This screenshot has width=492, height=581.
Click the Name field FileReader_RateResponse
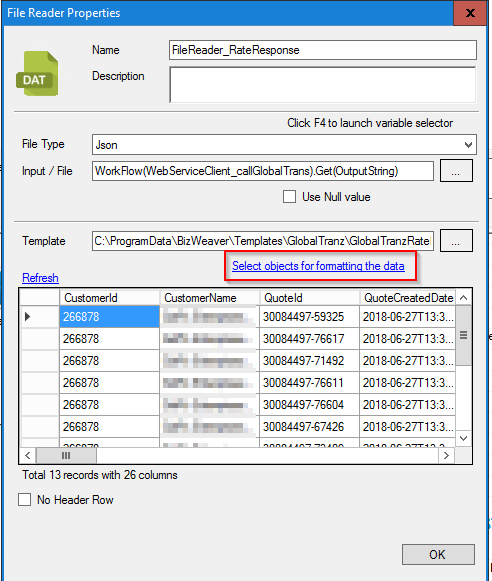[323, 50]
